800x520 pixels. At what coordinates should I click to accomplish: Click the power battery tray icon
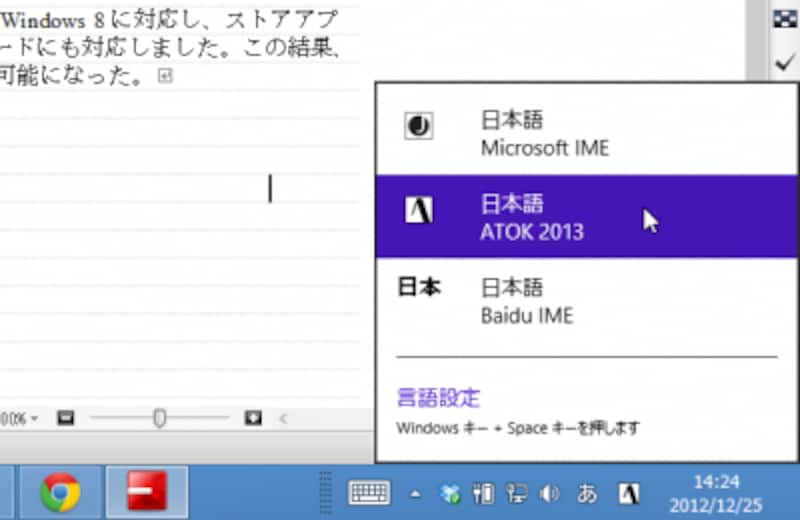coord(483,494)
